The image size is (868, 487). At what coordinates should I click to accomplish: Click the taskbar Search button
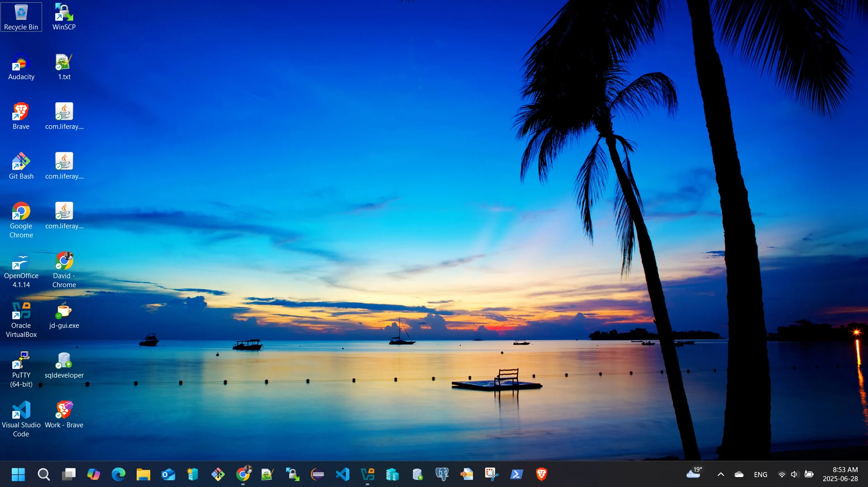tap(44, 474)
